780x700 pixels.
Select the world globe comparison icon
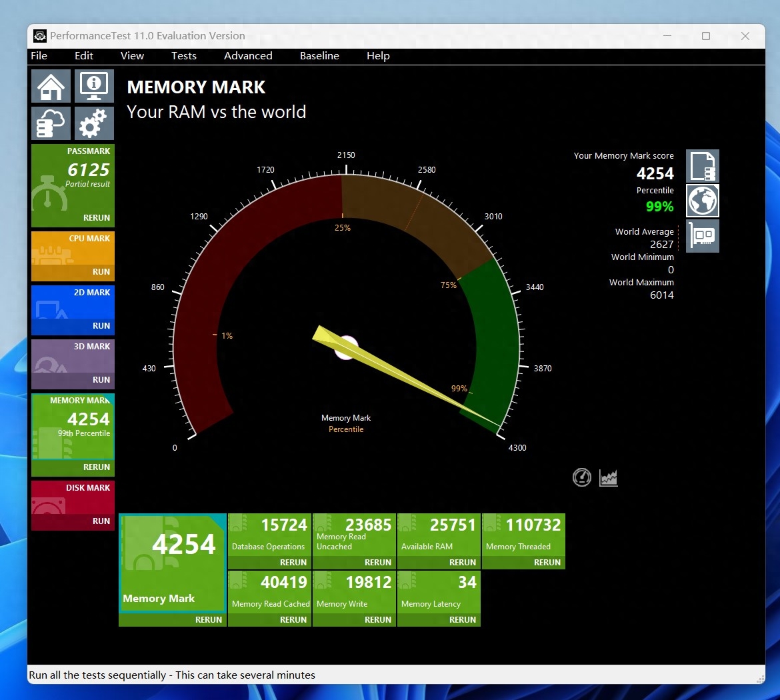[x=703, y=201]
